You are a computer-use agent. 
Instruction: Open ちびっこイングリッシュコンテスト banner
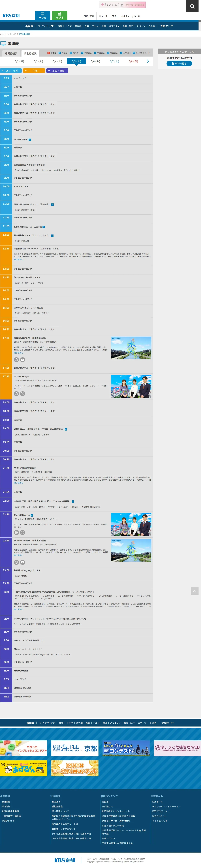tap(24, 748)
